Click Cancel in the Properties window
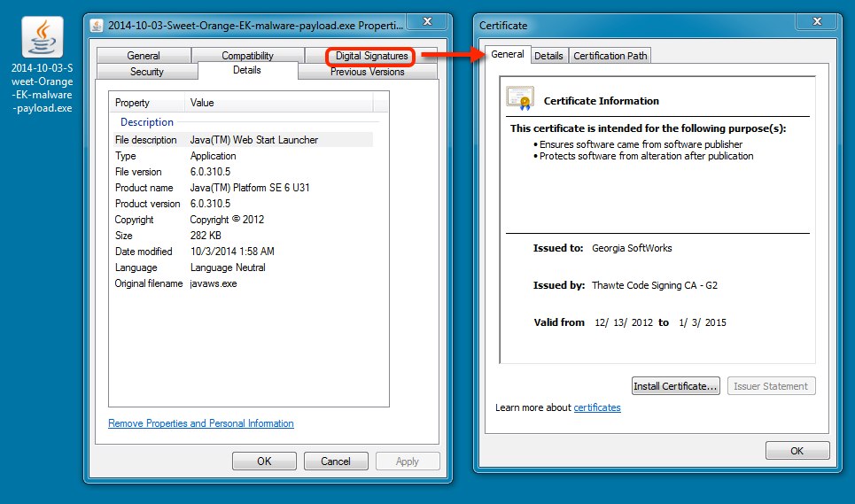This screenshot has width=855, height=504. [336, 461]
